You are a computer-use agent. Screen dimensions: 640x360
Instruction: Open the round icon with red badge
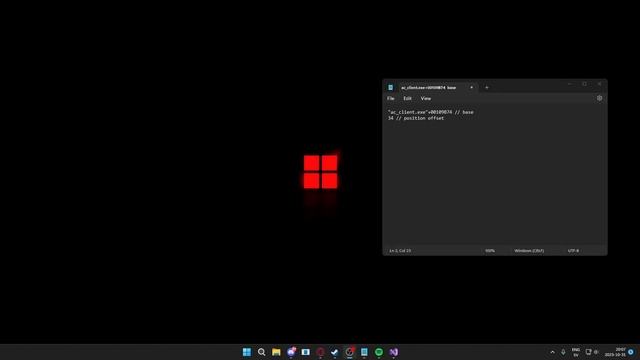tap(350, 352)
